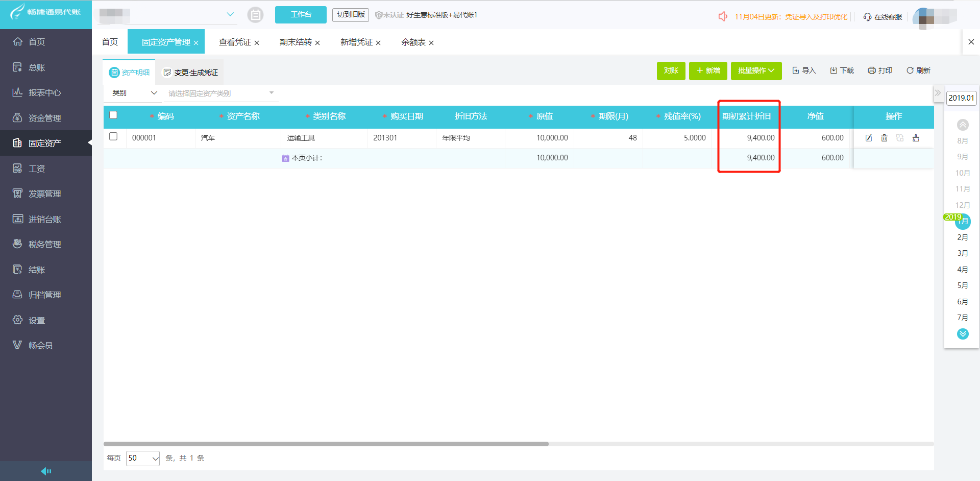This screenshot has width=980, height=481.
Task: Click the 2019.01 period field
Action: tap(961, 98)
